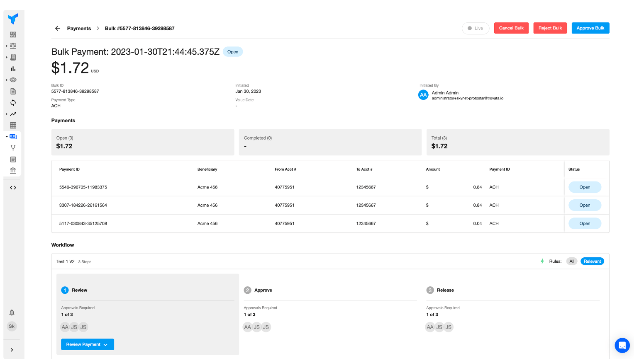The height and width of the screenshot is (363, 644).
Task: Navigate back via the Payments breadcrumb
Action: tap(79, 28)
